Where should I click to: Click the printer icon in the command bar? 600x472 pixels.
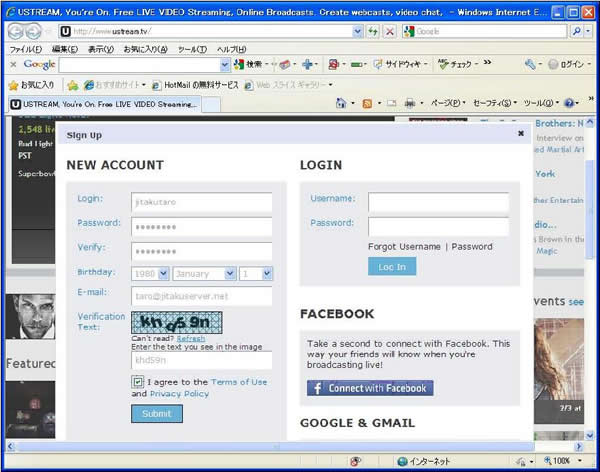click(410, 103)
